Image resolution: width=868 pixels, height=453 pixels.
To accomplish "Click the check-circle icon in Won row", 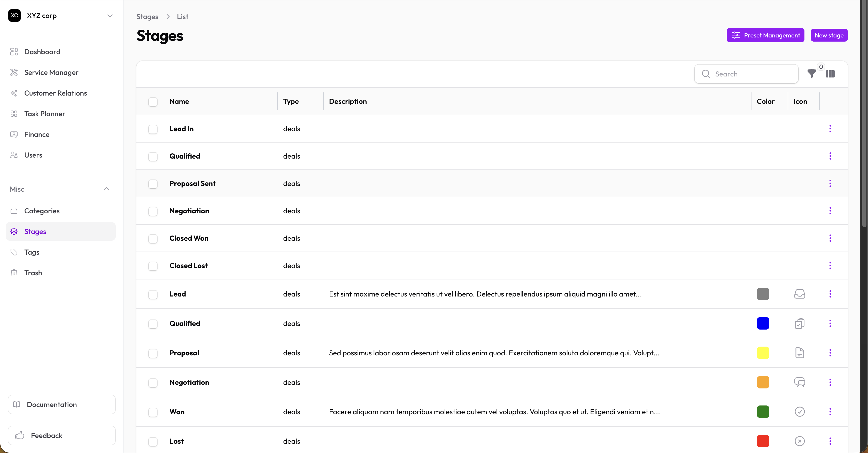I will (799, 412).
